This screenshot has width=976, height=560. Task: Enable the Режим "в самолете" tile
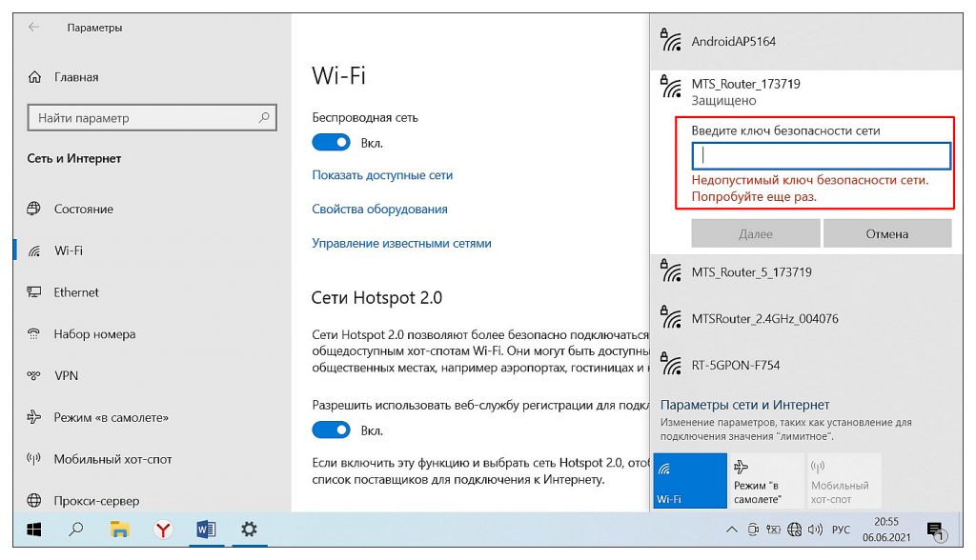click(x=765, y=481)
